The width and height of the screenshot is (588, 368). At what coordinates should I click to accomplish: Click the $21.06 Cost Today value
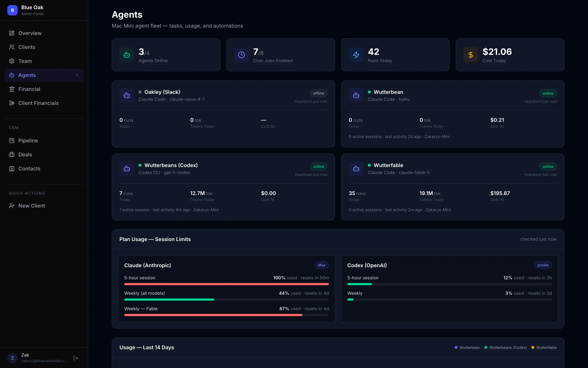pos(497,52)
